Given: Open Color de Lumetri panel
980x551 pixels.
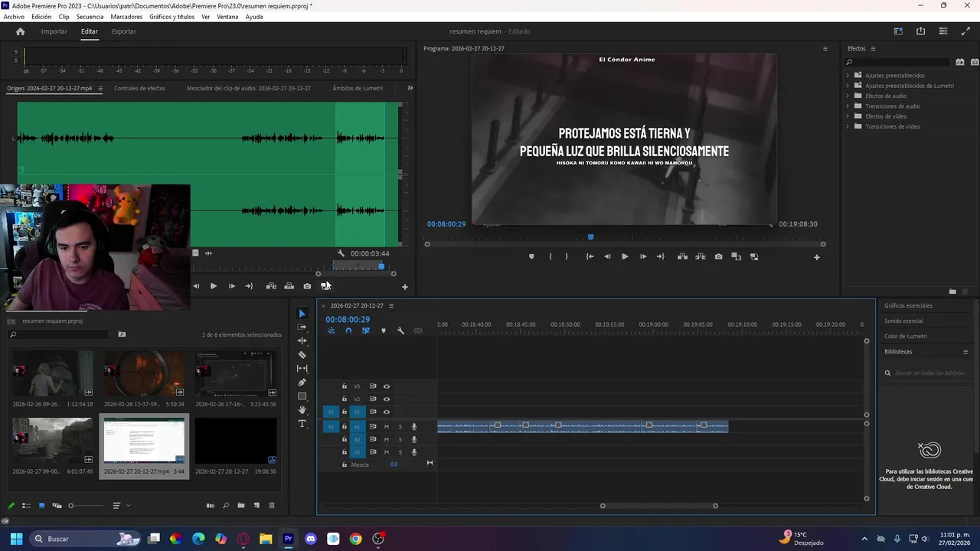Looking at the screenshot, I should click(x=905, y=336).
